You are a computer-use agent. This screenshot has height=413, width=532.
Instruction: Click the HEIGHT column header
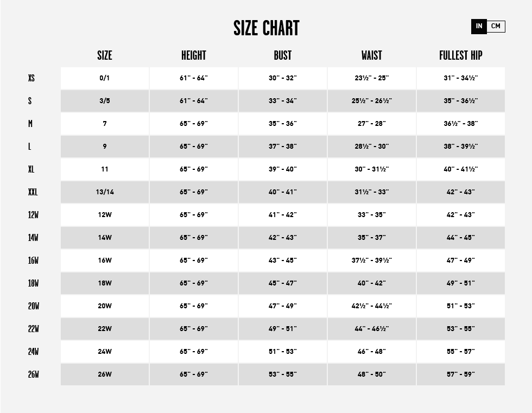pyautogui.click(x=194, y=55)
